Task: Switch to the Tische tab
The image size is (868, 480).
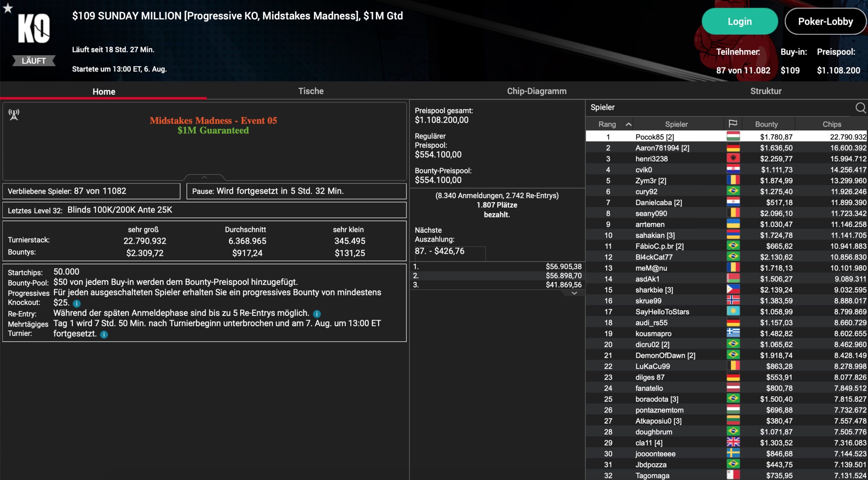Action: click(311, 91)
